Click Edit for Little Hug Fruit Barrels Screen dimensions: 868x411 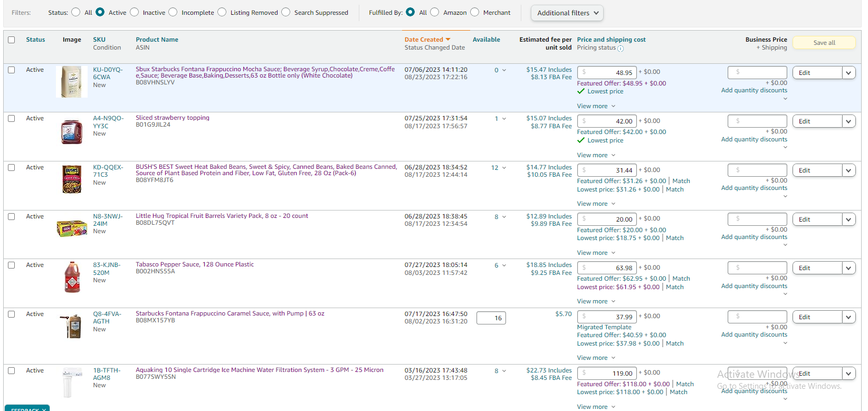817,219
